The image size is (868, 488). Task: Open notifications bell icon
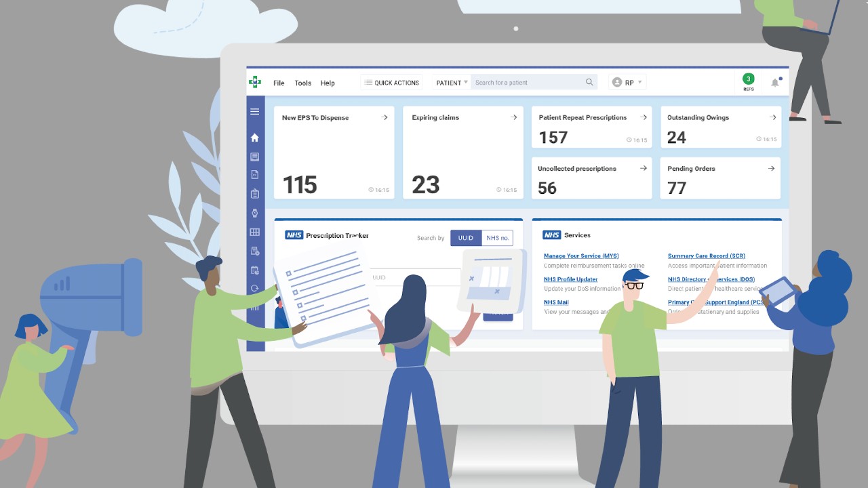775,83
